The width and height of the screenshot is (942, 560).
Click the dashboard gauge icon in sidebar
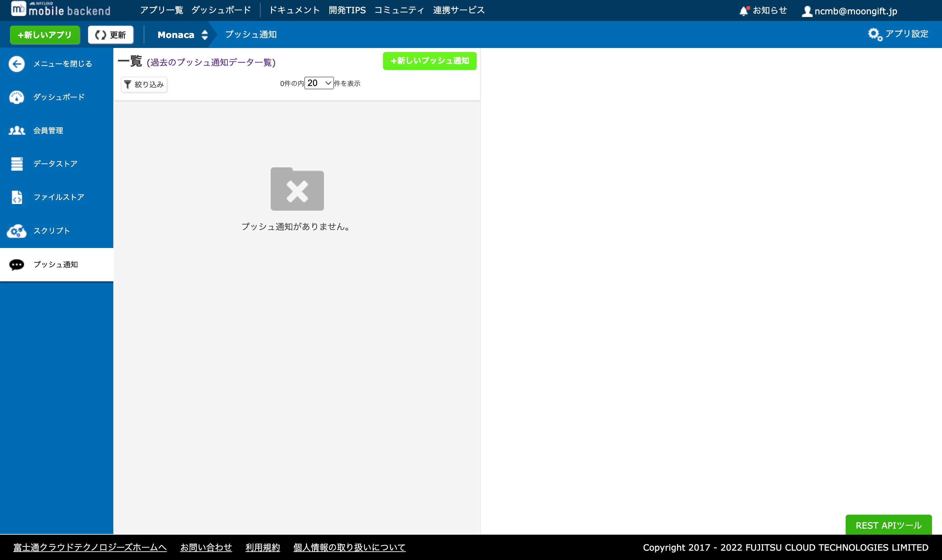click(17, 97)
